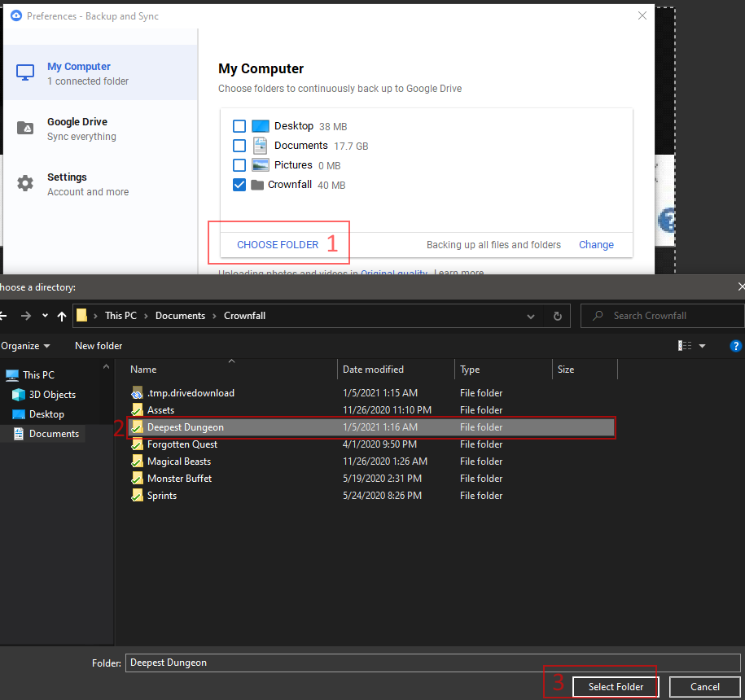The height and width of the screenshot is (700, 745).
Task: Check the Documents folder checkbox
Action: (x=239, y=146)
